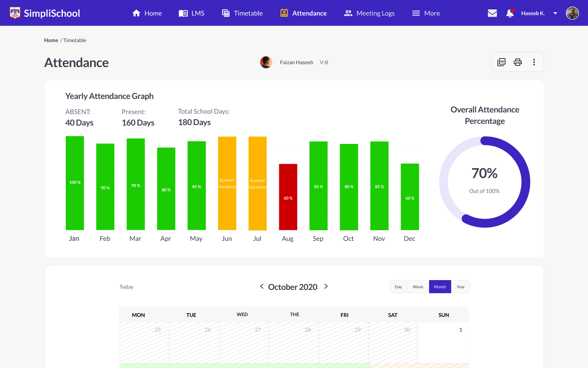
Task: Go to the Timetable page
Action: click(x=242, y=13)
